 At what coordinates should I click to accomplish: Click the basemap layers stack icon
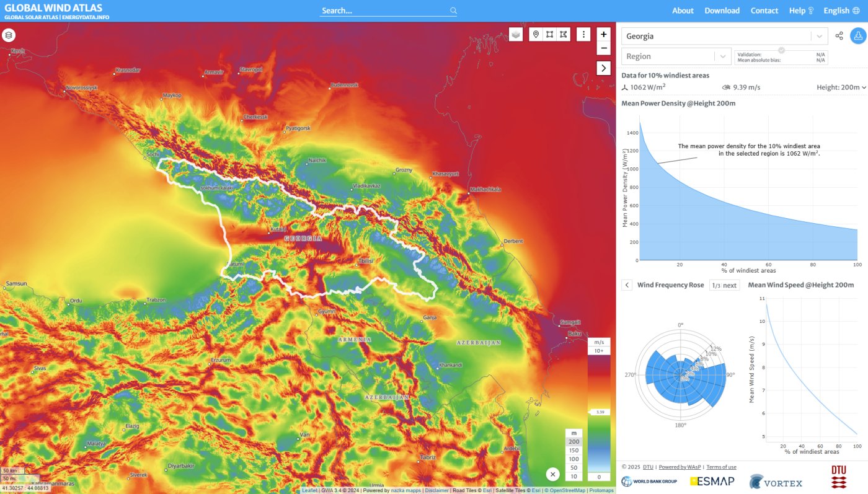coord(516,35)
